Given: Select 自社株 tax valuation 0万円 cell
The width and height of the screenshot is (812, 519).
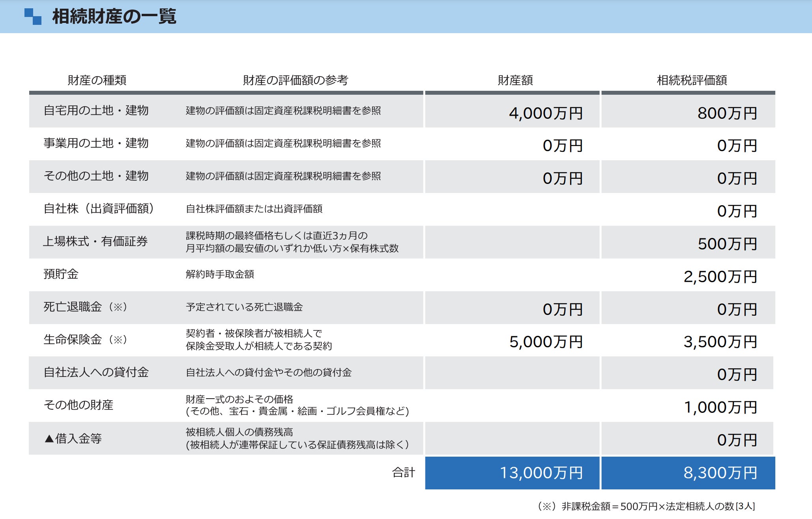Looking at the screenshot, I should (x=736, y=211).
